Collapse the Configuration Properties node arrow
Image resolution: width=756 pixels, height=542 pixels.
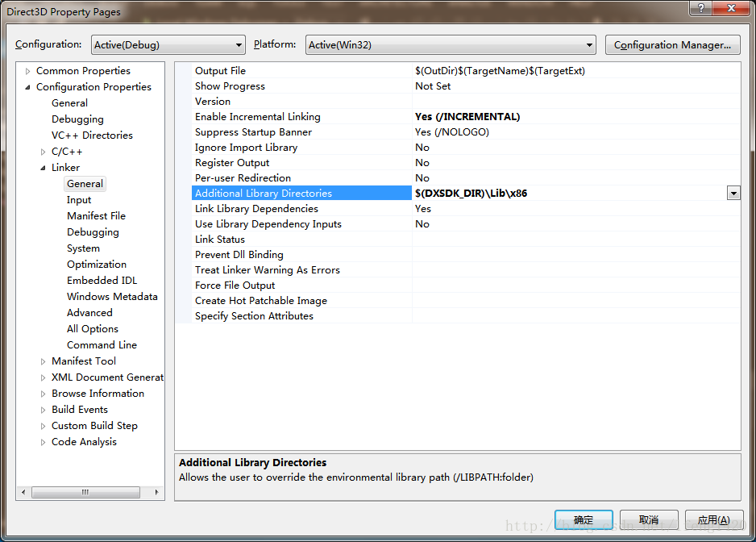[x=27, y=87]
